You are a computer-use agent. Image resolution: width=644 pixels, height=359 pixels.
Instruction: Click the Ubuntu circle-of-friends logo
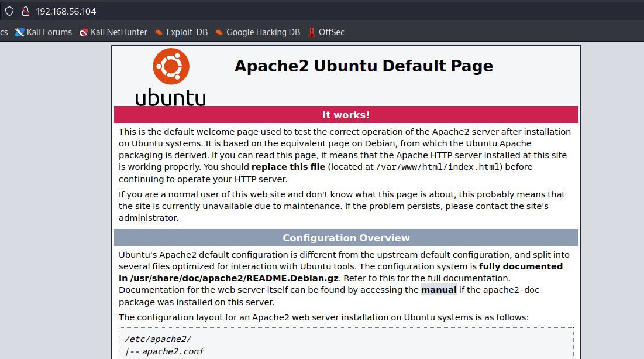pyautogui.click(x=171, y=66)
